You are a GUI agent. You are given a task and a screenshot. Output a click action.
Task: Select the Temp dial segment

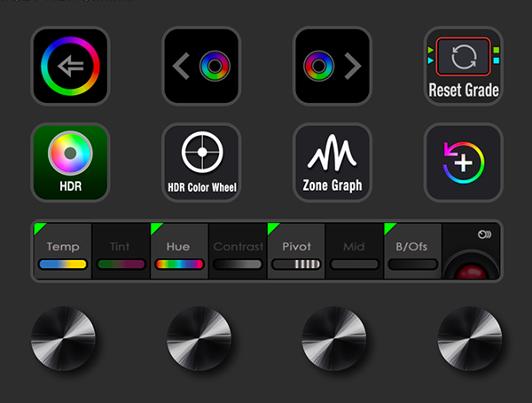[x=63, y=251]
